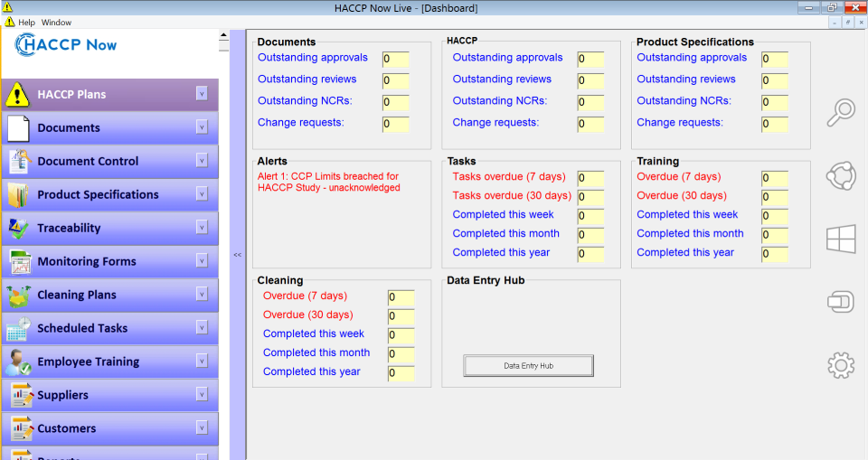This screenshot has height=460, width=868.
Task: Click Documents Outstanding approvals count field
Action: tap(396, 60)
